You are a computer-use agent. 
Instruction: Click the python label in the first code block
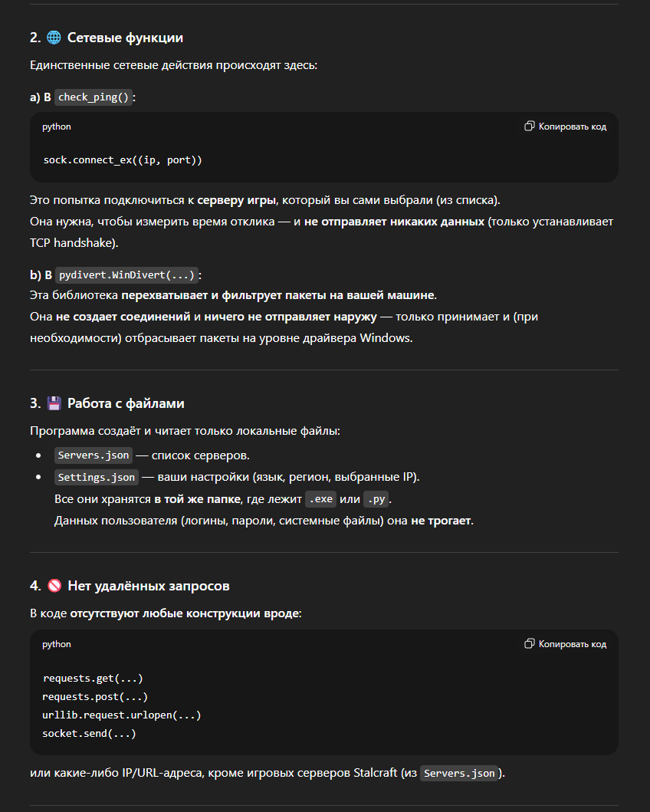pyautogui.click(x=57, y=127)
